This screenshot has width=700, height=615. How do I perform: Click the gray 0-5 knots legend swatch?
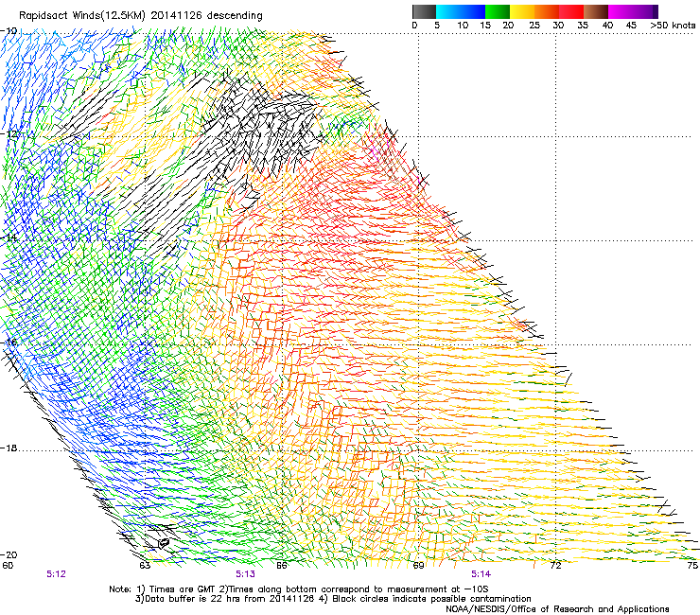pyautogui.click(x=424, y=11)
